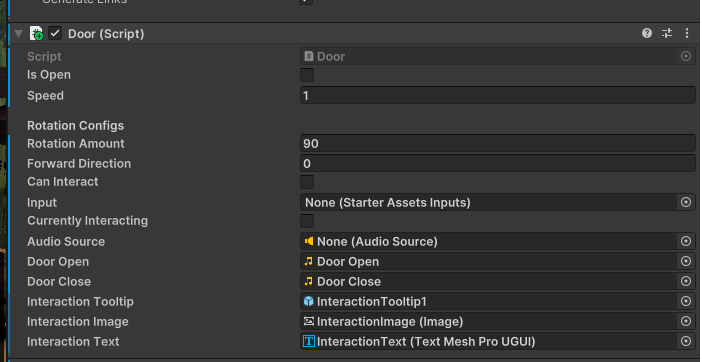Screen dimensions: 702x362
Task: Click the Currently Interacting property label
Action: pyautogui.click(x=87, y=221)
